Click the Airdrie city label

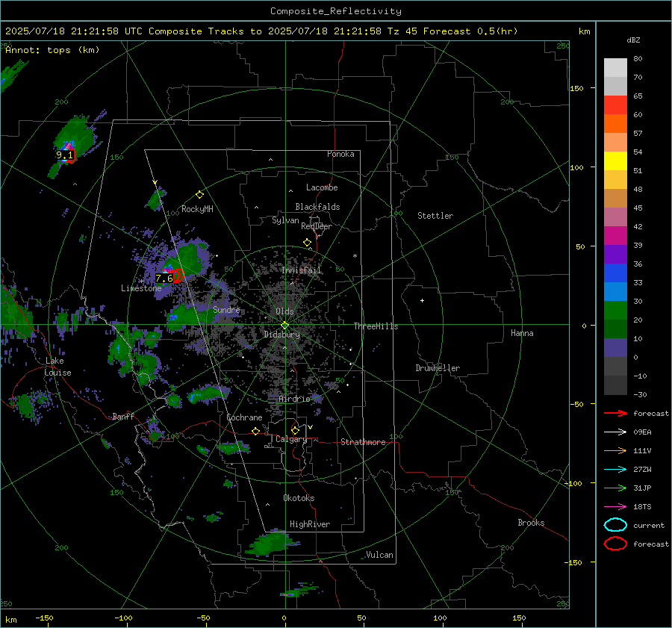294,399
